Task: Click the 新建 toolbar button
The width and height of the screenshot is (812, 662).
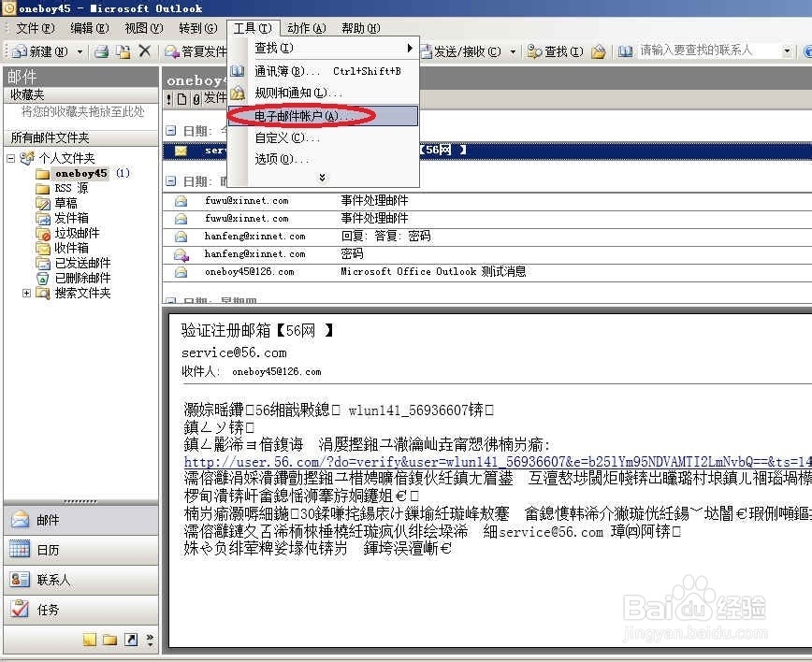Action: (40, 51)
